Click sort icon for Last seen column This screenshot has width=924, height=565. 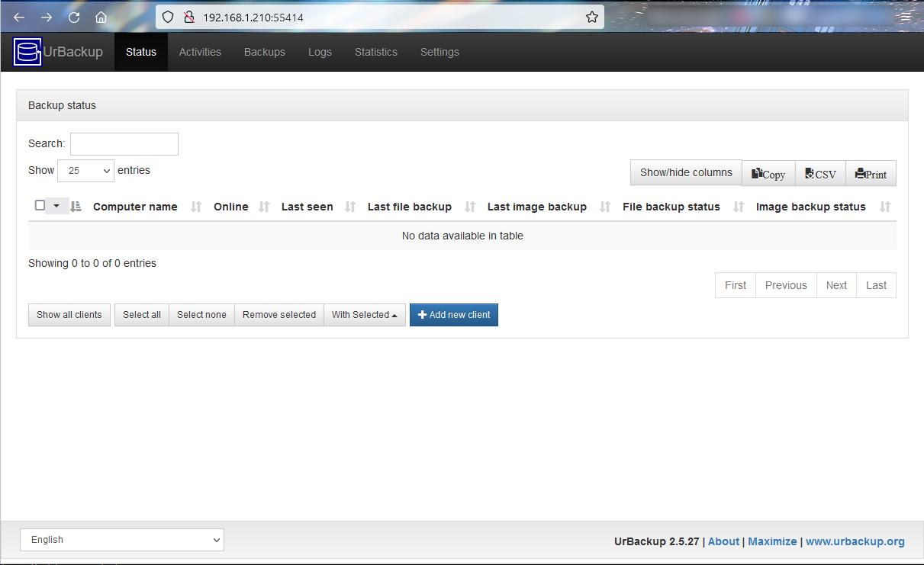(350, 207)
